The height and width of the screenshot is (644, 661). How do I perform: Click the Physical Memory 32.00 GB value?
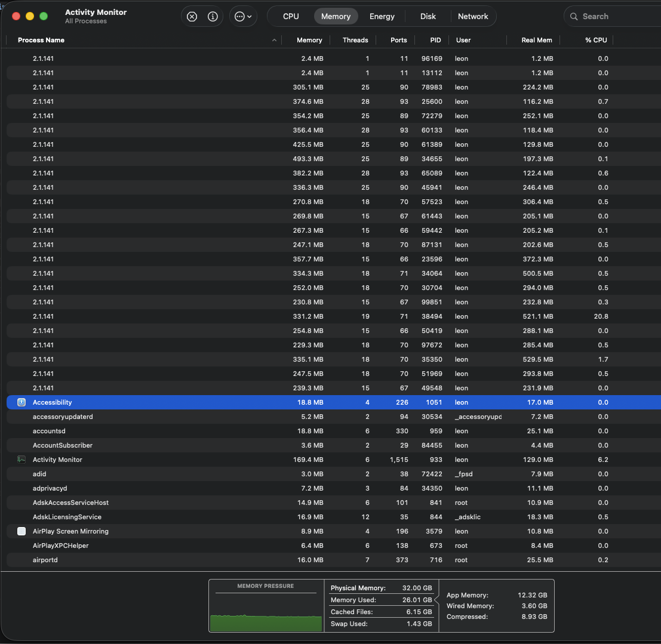pos(417,588)
